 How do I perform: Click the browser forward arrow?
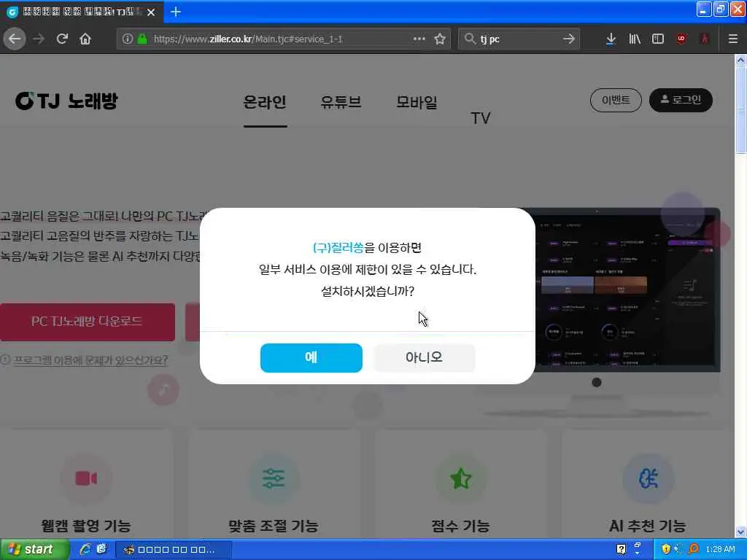(39, 39)
